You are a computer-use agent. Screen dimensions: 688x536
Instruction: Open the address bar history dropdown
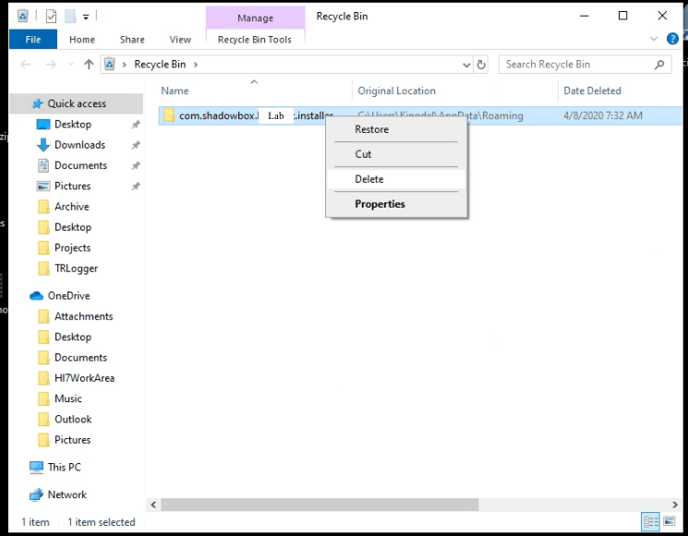466,65
